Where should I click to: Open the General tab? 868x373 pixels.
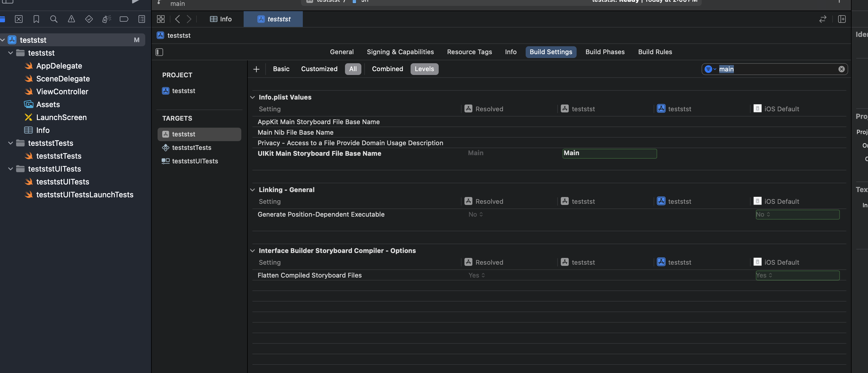point(342,52)
